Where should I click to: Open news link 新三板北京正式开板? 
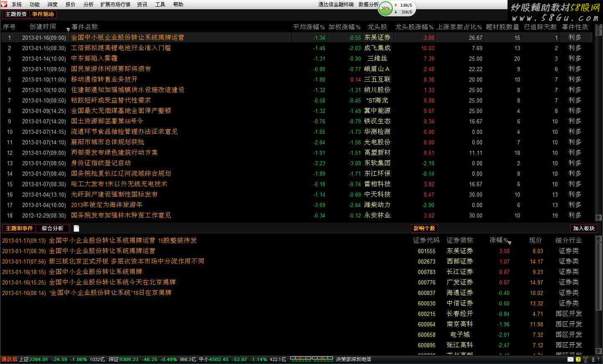pos(126,261)
